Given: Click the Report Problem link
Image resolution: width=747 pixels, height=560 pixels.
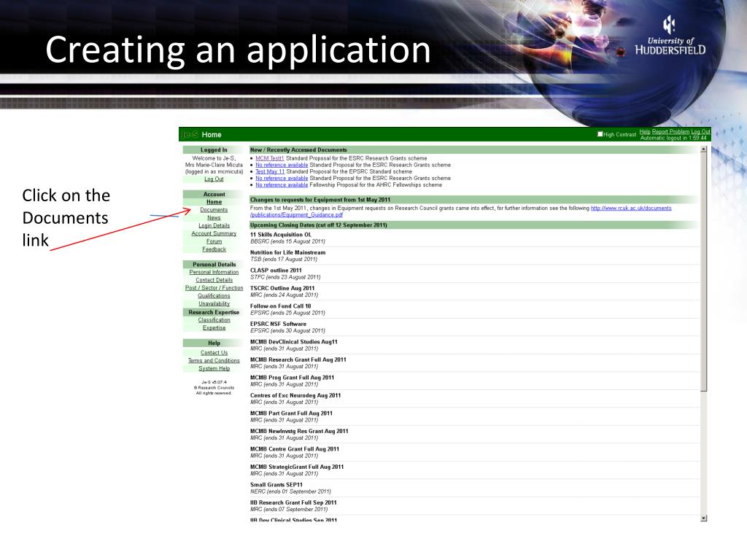Looking at the screenshot, I should coord(670,132).
